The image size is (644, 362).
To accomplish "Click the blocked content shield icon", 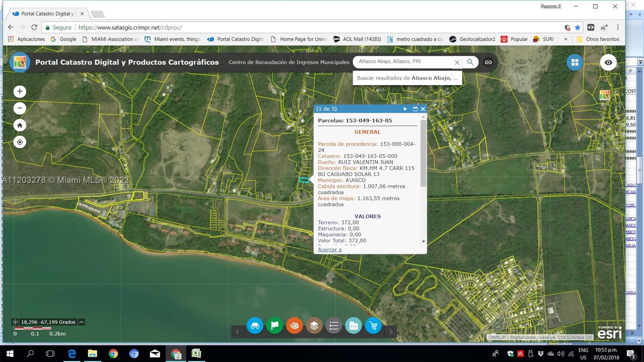I will (x=567, y=27).
